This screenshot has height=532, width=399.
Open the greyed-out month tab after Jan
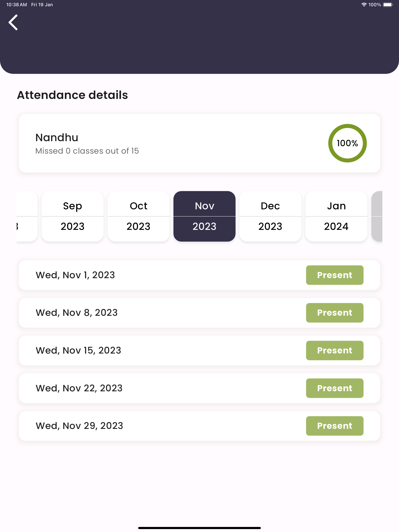(x=377, y=216)
